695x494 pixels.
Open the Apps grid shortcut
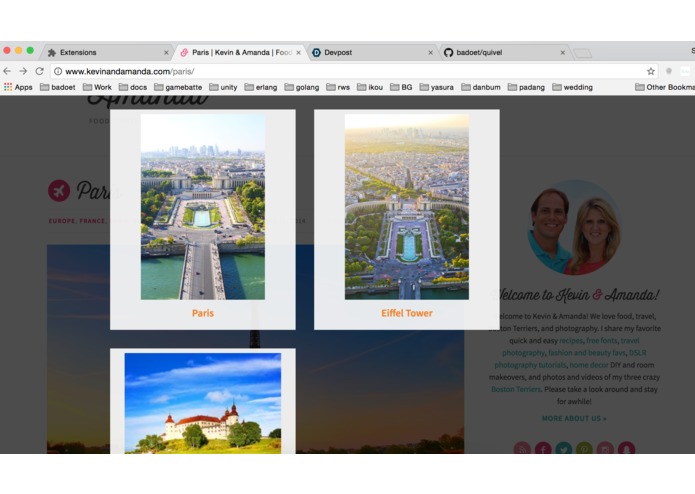click(18, 87)
